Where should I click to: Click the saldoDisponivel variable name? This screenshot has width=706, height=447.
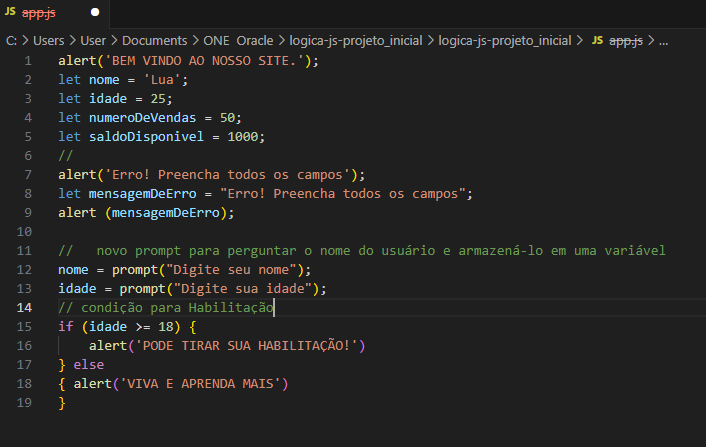point(146,136)
